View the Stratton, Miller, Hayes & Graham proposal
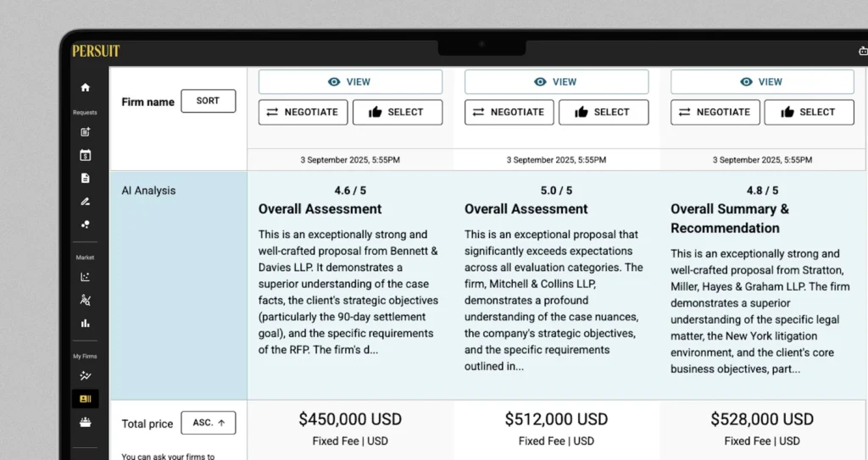The image size is (868, 460). (x=762, y=82)
